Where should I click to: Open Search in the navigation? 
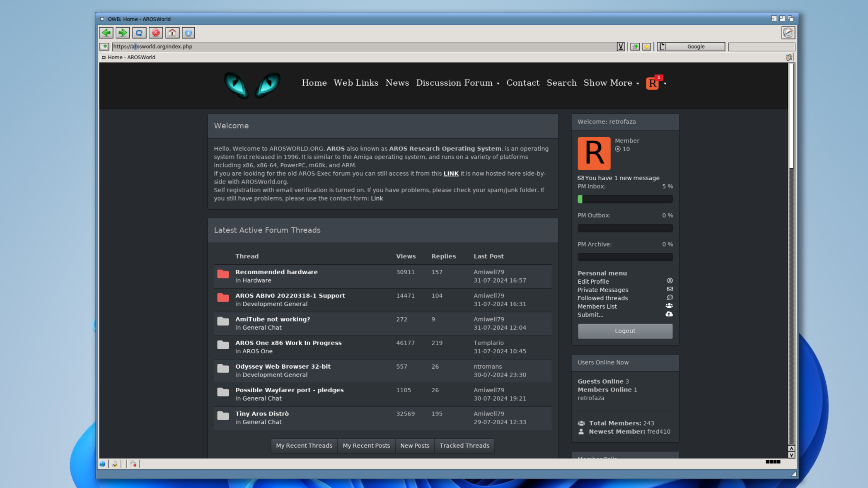561,83
